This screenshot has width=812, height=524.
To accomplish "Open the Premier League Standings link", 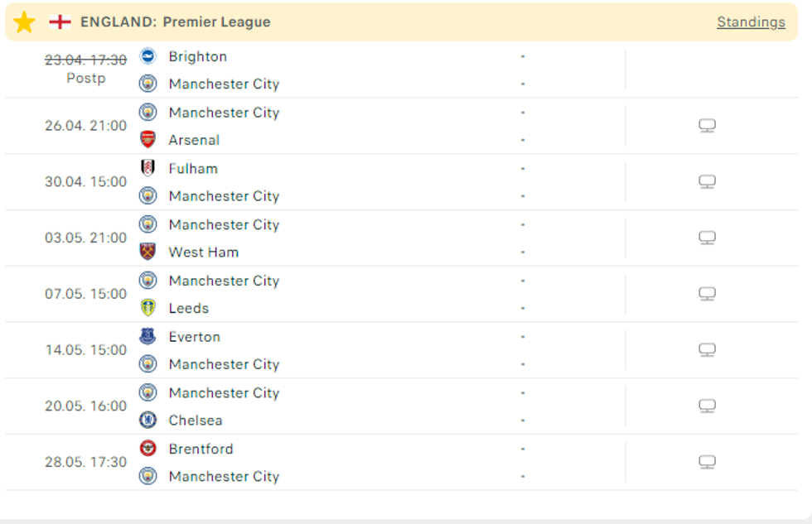I will pyautogui.click(x=751, y=22).
